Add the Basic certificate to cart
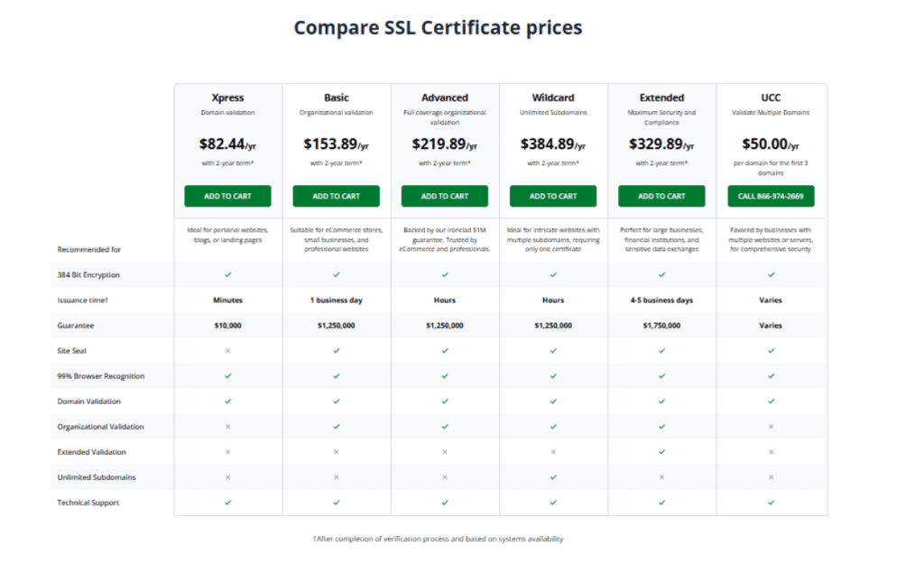The width and height of the screenshot is (924, 573). pos(336,197)
